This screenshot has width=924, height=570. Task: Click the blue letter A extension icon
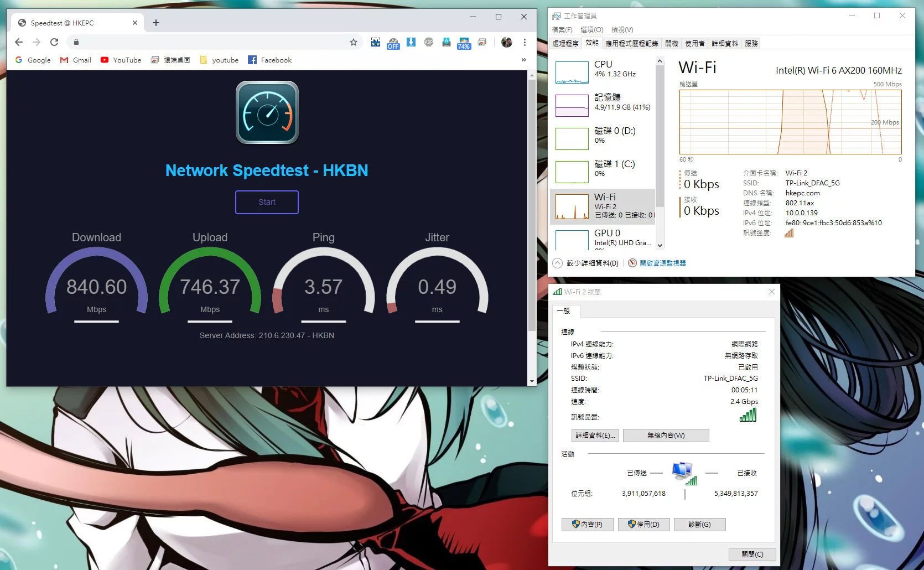click(x=447, y=42)
